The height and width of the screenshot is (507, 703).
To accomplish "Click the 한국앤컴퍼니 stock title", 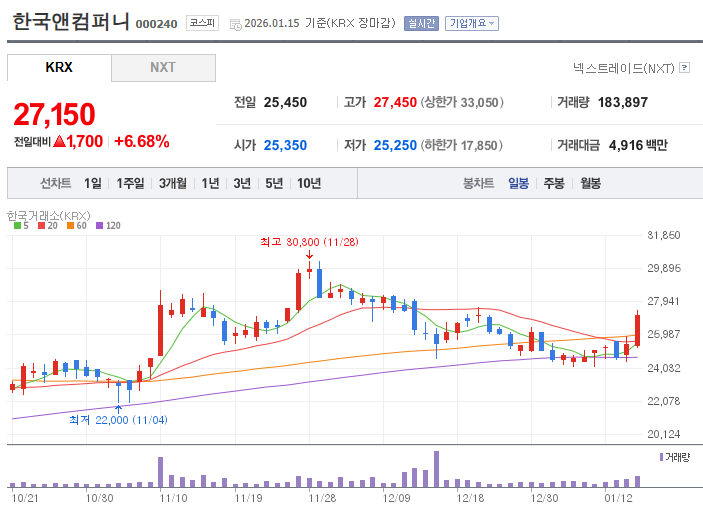I will point(71,22).
